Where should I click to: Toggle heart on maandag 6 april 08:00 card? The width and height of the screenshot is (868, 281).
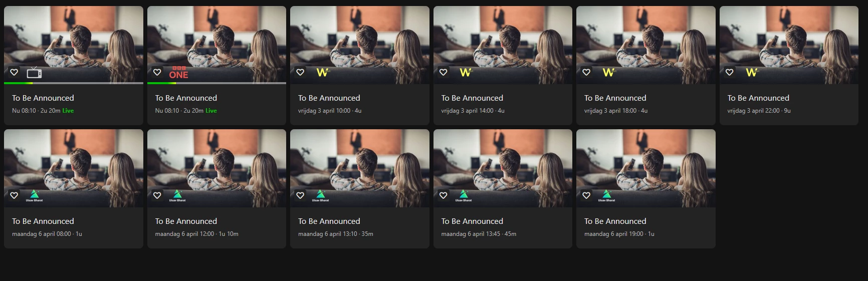coord(14,195)
